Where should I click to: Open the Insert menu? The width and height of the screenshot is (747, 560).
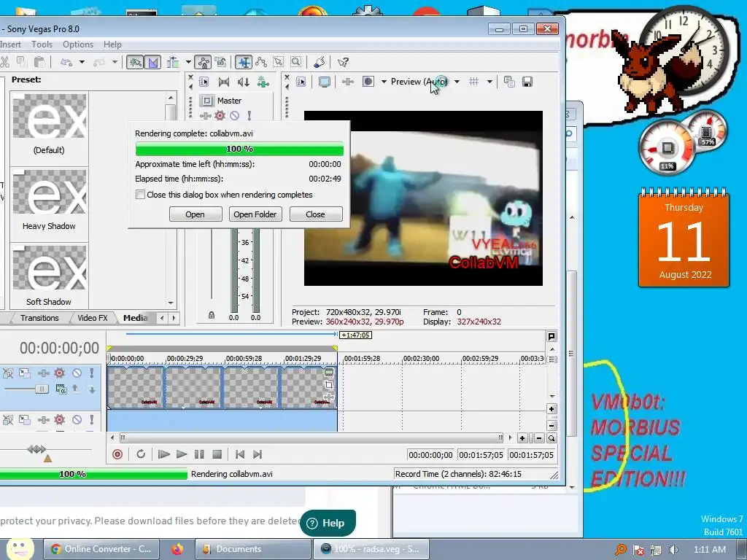click(10, 44)
